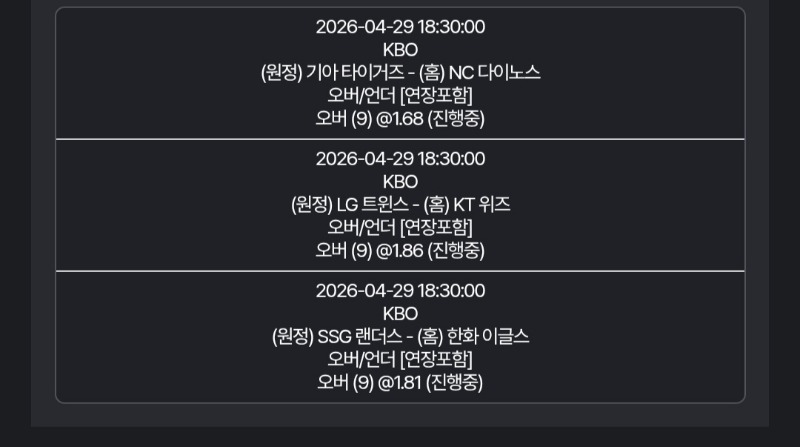Click 오버/언더 [연장포함] in the 한화 이글스 bet
The width and height of the screenshot is (800, 447).
(400, 360)
